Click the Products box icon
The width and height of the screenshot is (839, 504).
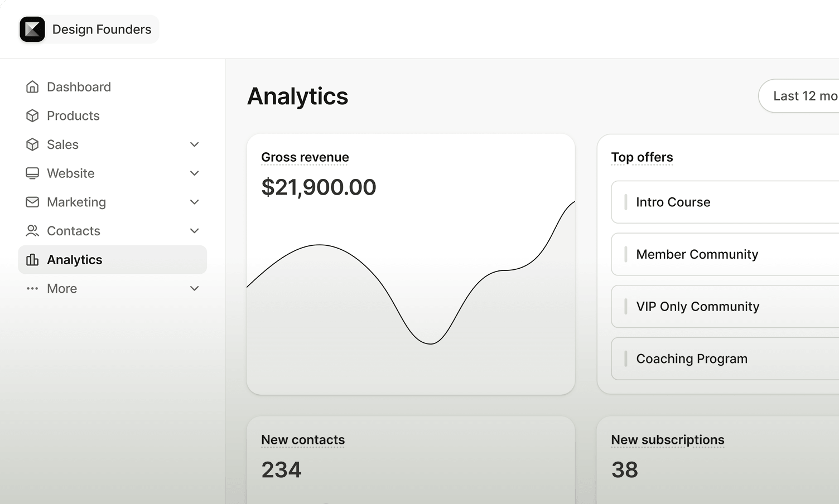pos(32,116)
